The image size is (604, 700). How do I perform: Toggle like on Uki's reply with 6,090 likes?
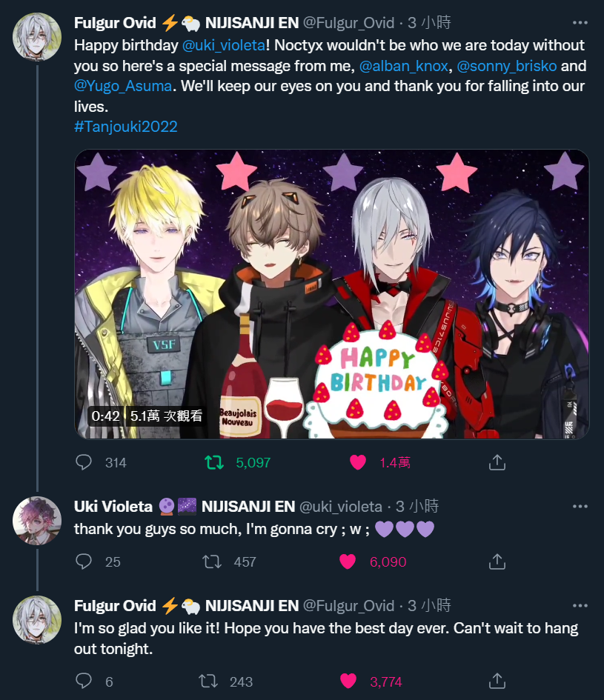[x=348, y=561]
